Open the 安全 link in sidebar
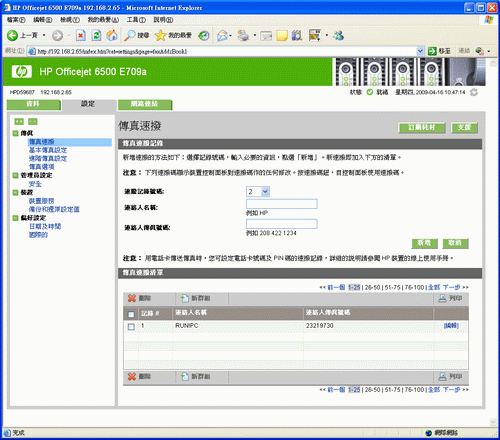Viewport: 500px width, 440px height. point(35,184)
